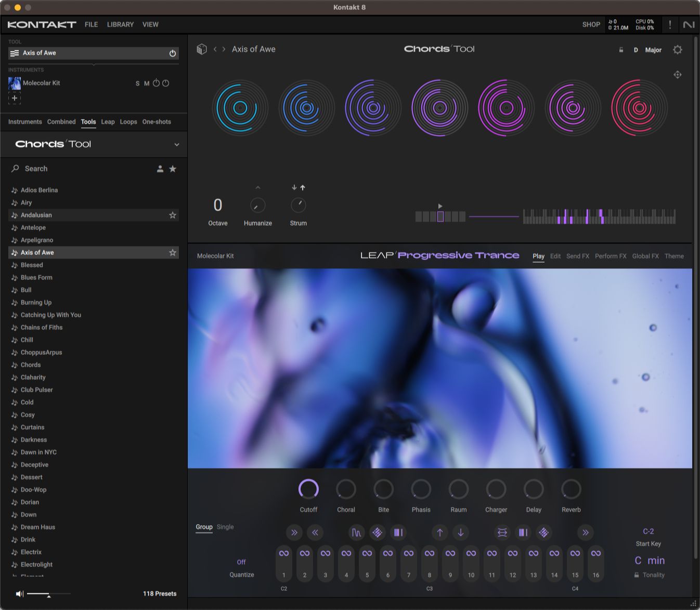Show favorite presets using the star icon beside search

click(x=173, y=168)
